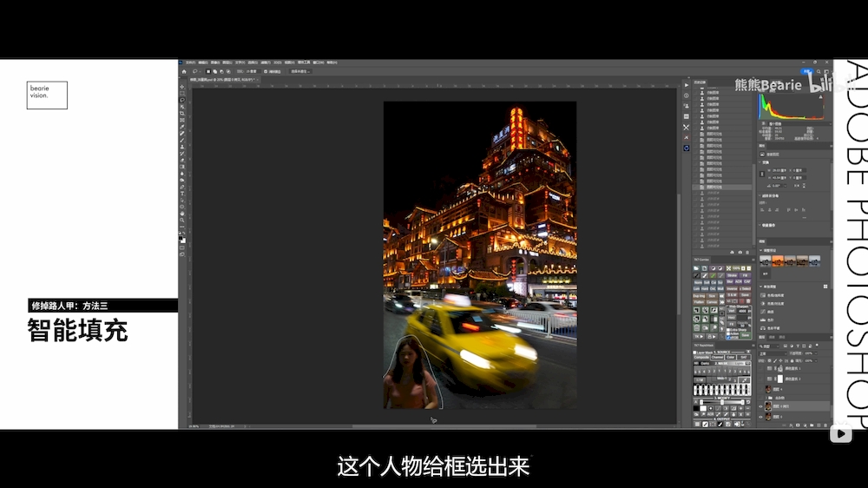Toggle the Action checkbox in Web-Sharpen

click(x=728, y=333)
